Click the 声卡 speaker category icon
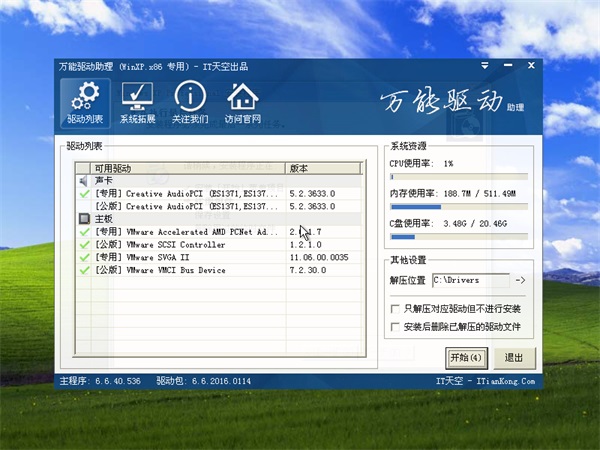 tap(84, 180)
